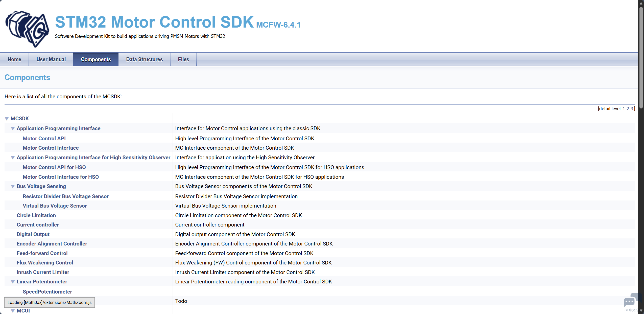
Task: Open the Digital Output component
Action: (x=33, y=234)
